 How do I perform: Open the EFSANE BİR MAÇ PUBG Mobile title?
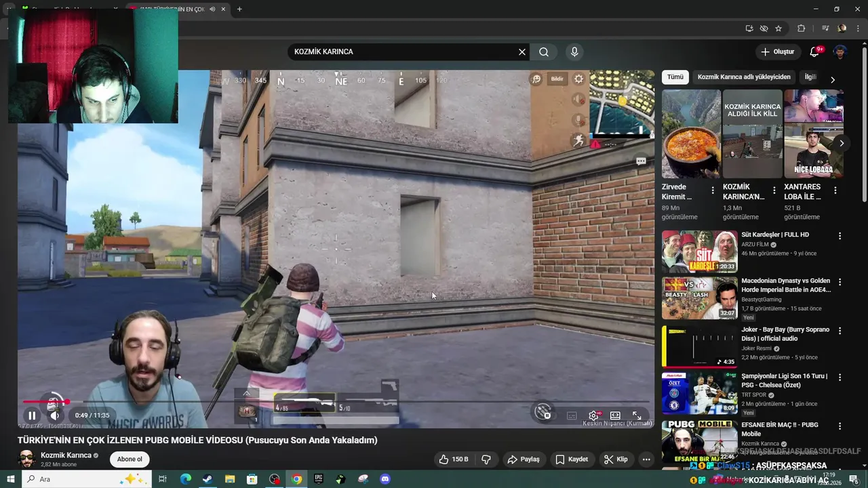tap(780, 429)
